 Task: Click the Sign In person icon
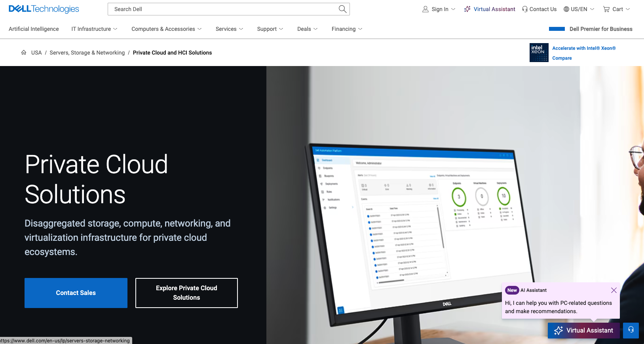coord(426,9)
